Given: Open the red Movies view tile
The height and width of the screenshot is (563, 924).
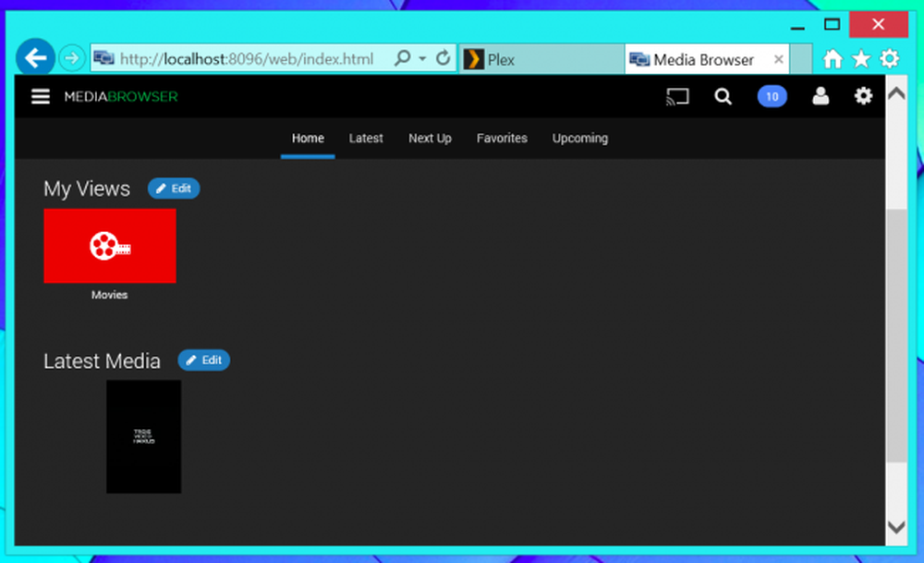Looking at the screenshot, I should [x=110, y=246].
